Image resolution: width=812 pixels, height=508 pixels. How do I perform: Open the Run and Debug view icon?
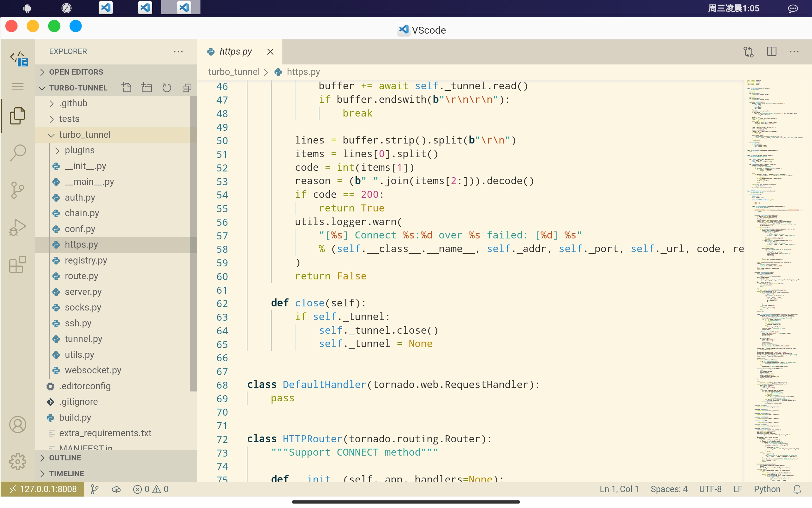tap(17, 227)
